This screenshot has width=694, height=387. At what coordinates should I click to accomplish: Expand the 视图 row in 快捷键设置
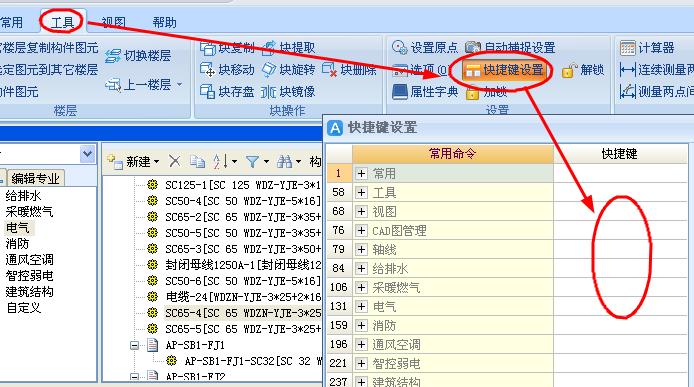(x=361, y=212)
